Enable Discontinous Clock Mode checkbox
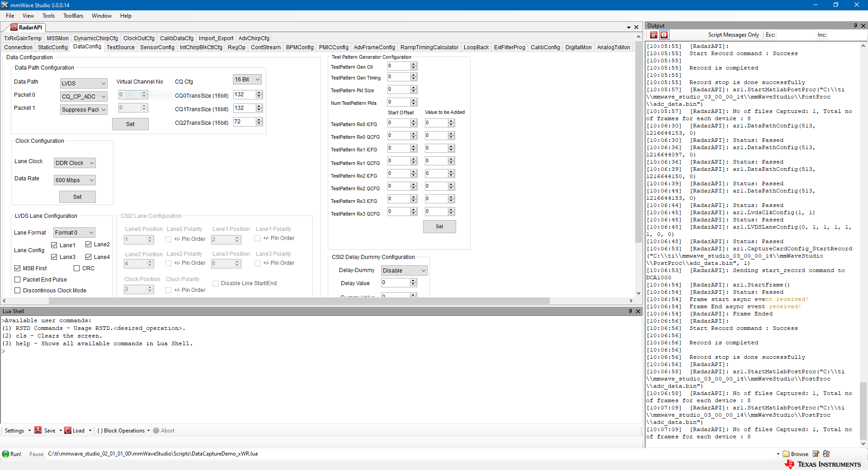 click(x=18, y=290)
